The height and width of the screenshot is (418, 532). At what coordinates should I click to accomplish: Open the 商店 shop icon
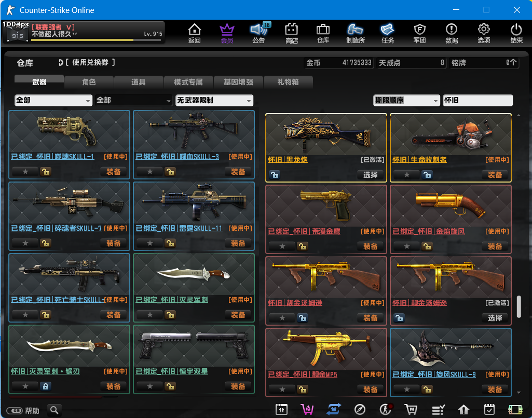[292, 33]
